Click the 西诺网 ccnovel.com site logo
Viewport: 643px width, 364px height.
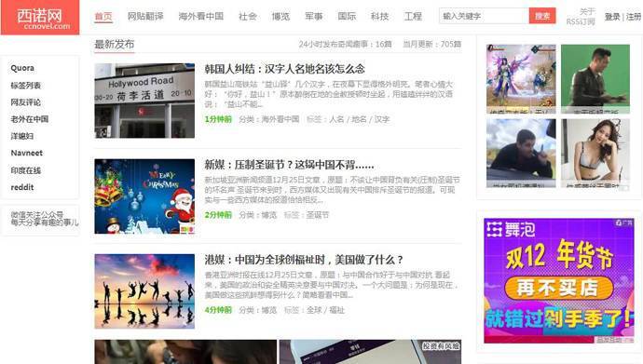[40, 18]
